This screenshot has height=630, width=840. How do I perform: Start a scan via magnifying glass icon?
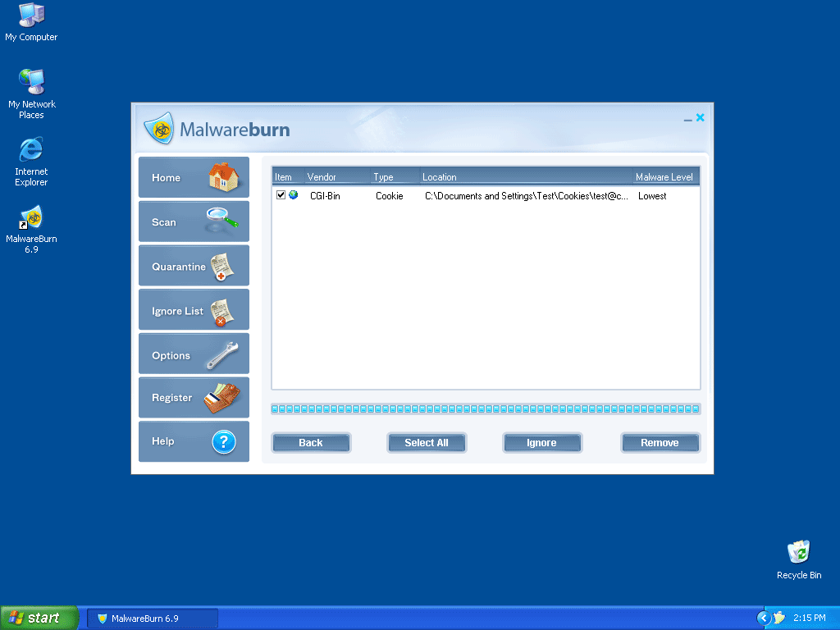pos(194,221)
